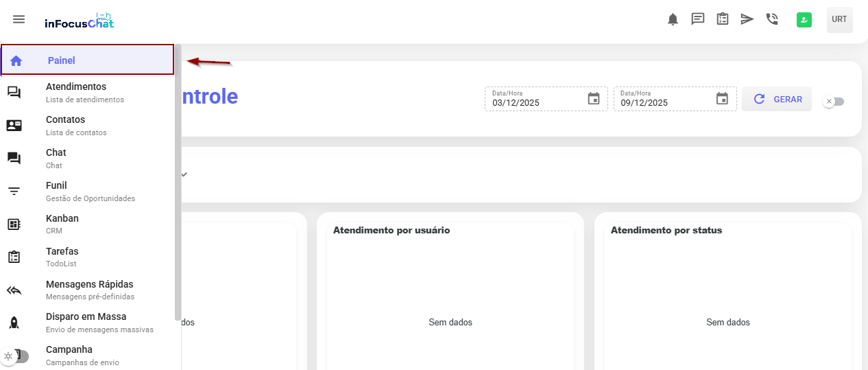Image resolution: width=868 pixels, height=370 pixels.
Task: Click the rocket icon for Disparo em Massa
Action: click(14, 323)
